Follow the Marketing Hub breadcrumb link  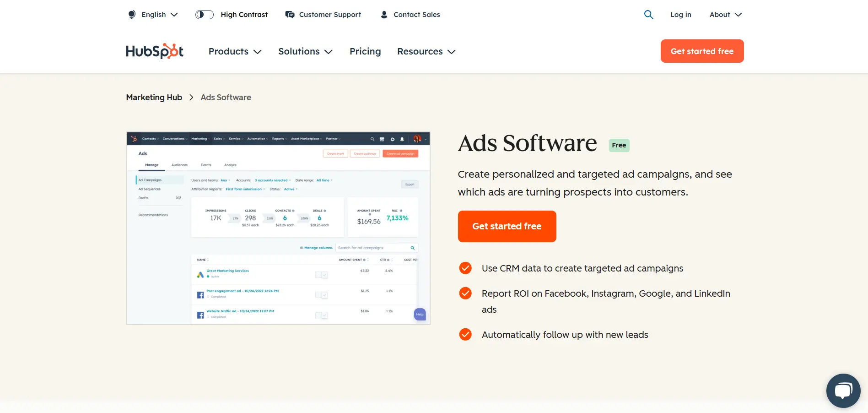[x=154, y=98]
